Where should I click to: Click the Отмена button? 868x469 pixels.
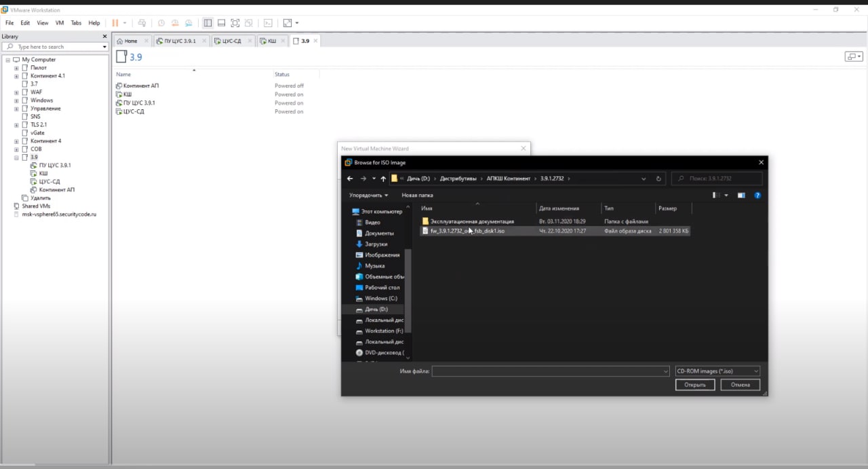[x=741, y=385]
